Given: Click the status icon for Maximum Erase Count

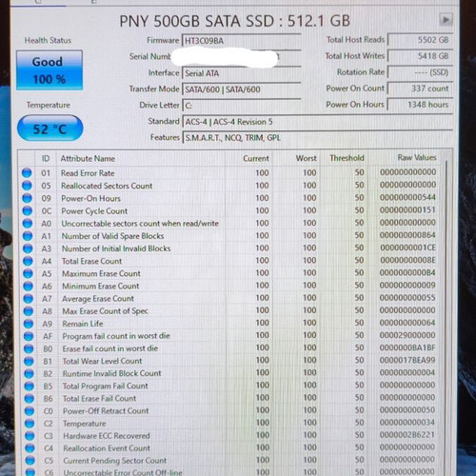Looking at the screenshot, I should pyautogui.click(x=28, y=273).
